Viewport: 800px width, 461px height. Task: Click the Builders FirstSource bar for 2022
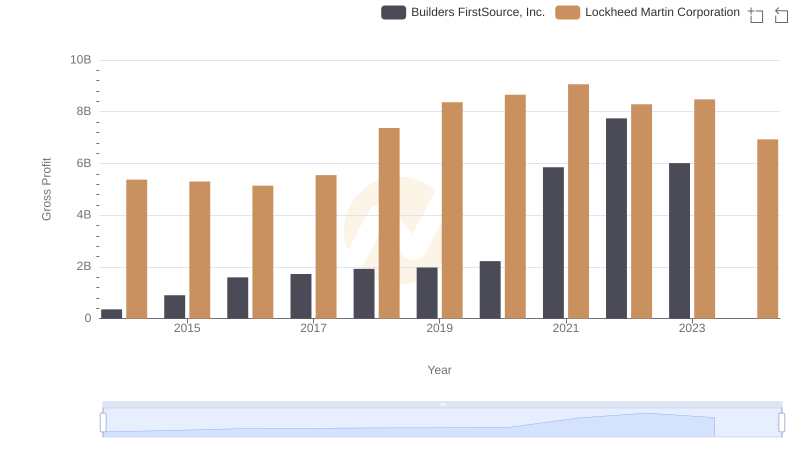[x=616, y=218]
